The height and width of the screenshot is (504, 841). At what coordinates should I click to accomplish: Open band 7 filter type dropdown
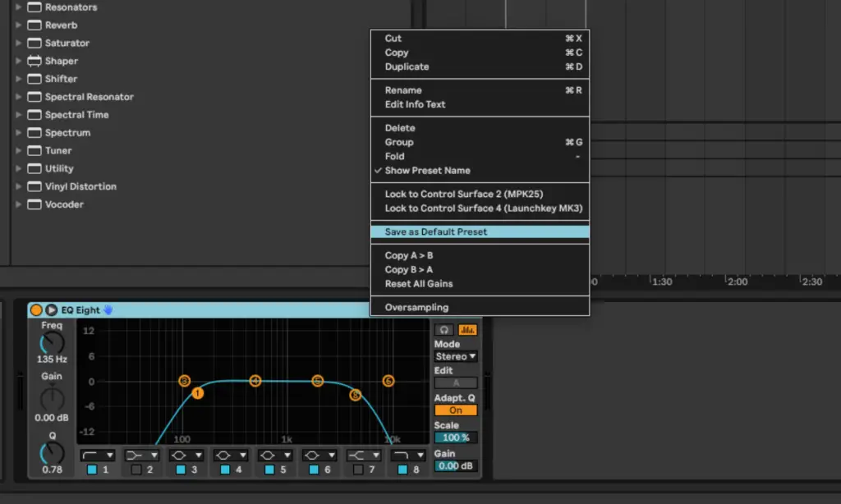364,456
